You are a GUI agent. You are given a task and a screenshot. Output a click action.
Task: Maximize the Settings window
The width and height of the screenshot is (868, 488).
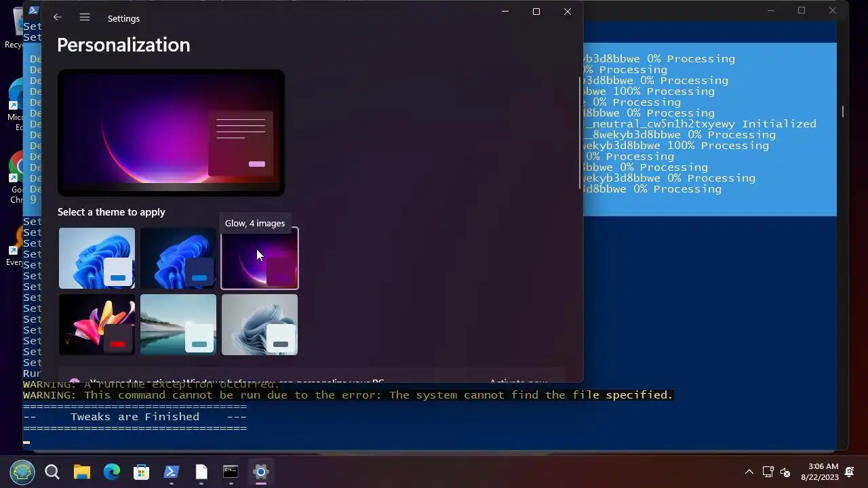(536, 12)
